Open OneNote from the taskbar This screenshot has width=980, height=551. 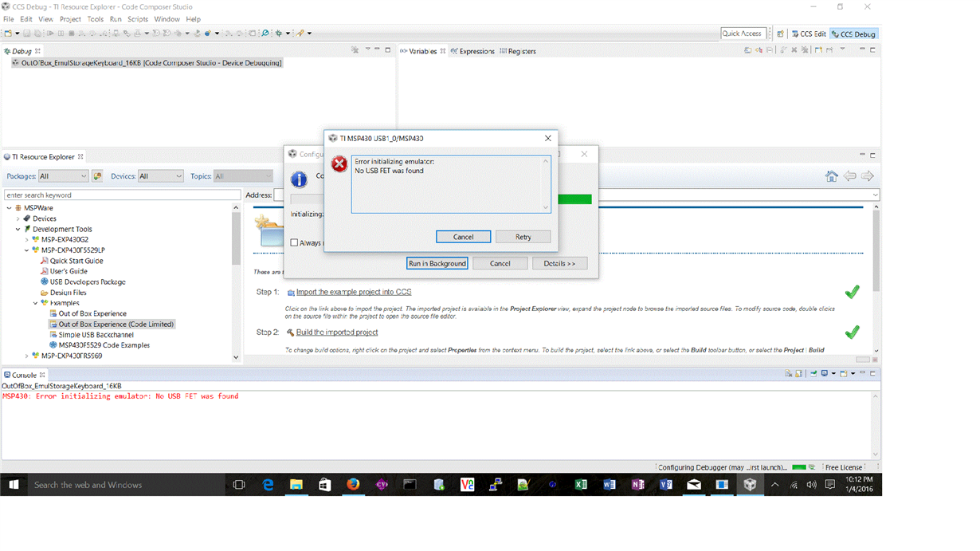(x=637, y=484)
